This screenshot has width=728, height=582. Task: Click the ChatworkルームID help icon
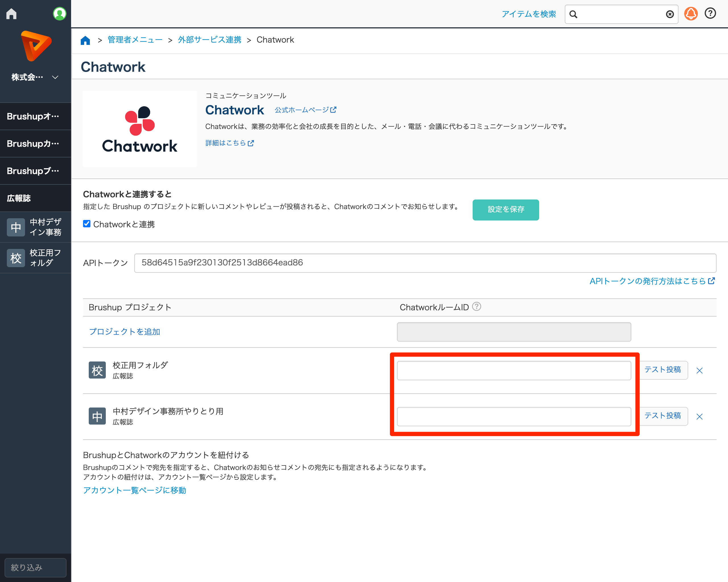click(x=476, y=306)
